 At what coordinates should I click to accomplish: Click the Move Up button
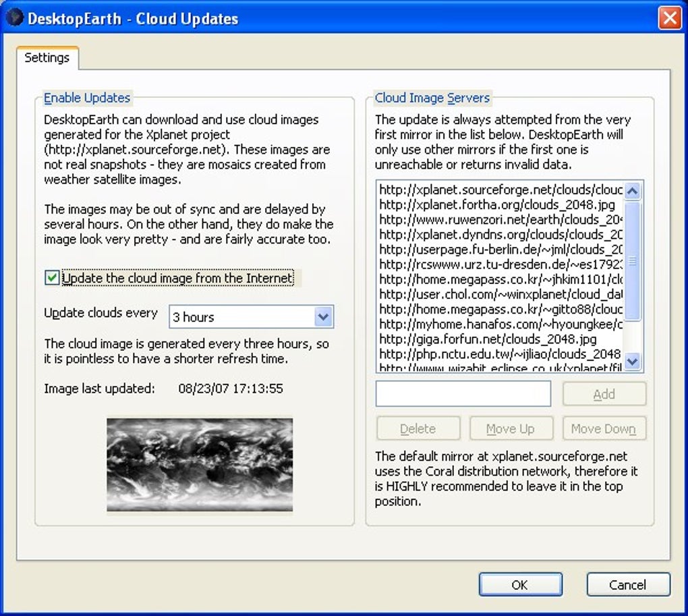[511, 428]
